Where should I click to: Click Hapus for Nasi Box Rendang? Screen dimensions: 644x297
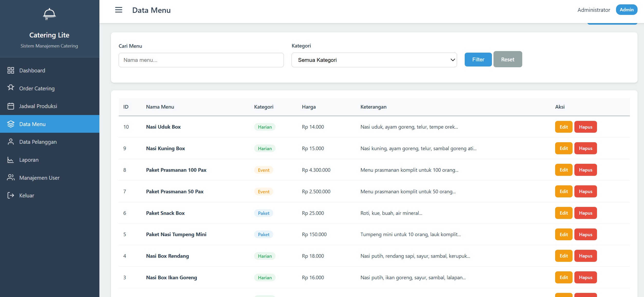pyautogui.click(x=585, y=256)
